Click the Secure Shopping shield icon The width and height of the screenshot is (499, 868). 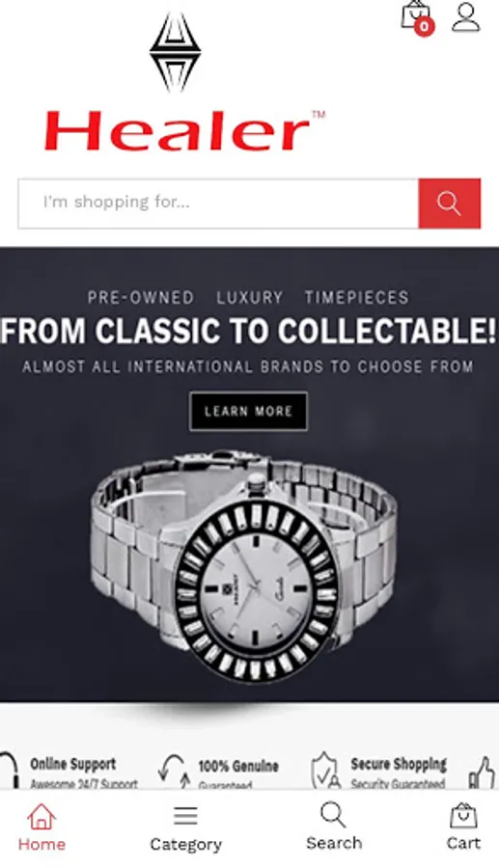point(325,770)
